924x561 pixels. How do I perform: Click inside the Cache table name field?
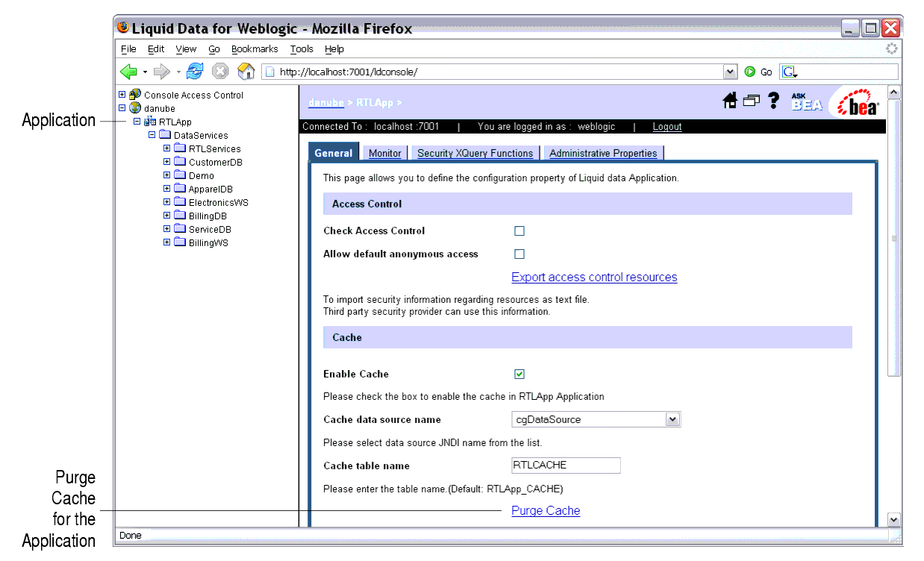click(566, 466)
